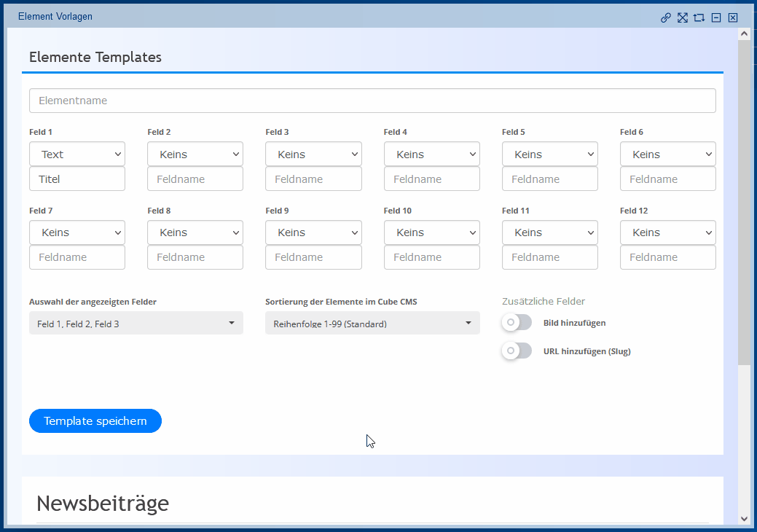
Task: Click the Feld 2 Feldname input
Action: coord(195,179)
